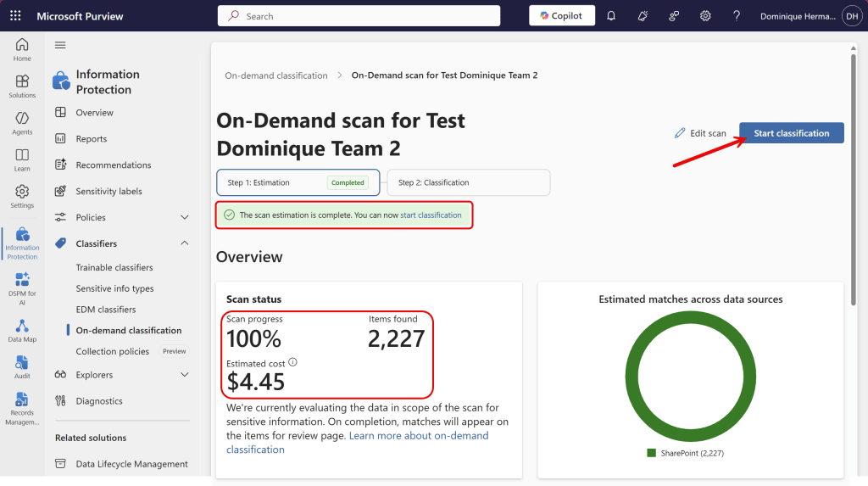Click the green SharePoint legend swatch

[x=651, y=453]
